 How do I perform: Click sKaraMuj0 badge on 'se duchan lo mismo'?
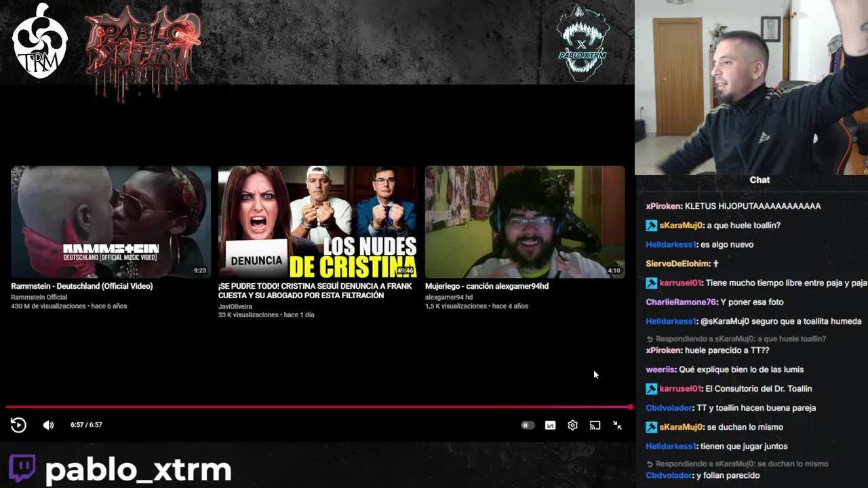coord(651,427)
